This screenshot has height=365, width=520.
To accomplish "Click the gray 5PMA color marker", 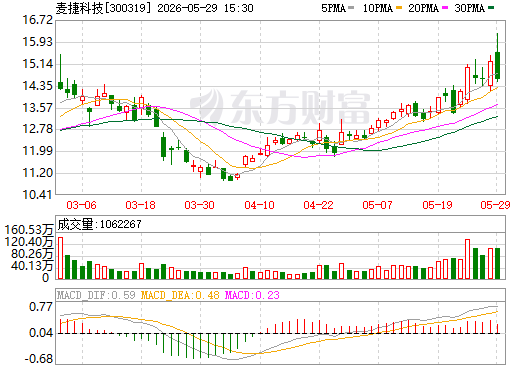I will (351, 8).
